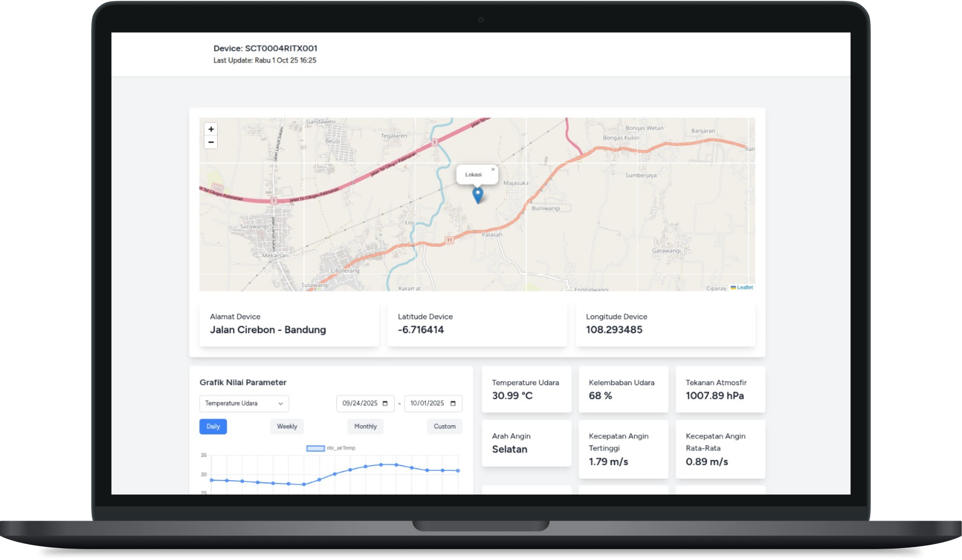Click the Last Update timestamp text
962x560 pixels.
pyautogui.click(x=264, y=60)
